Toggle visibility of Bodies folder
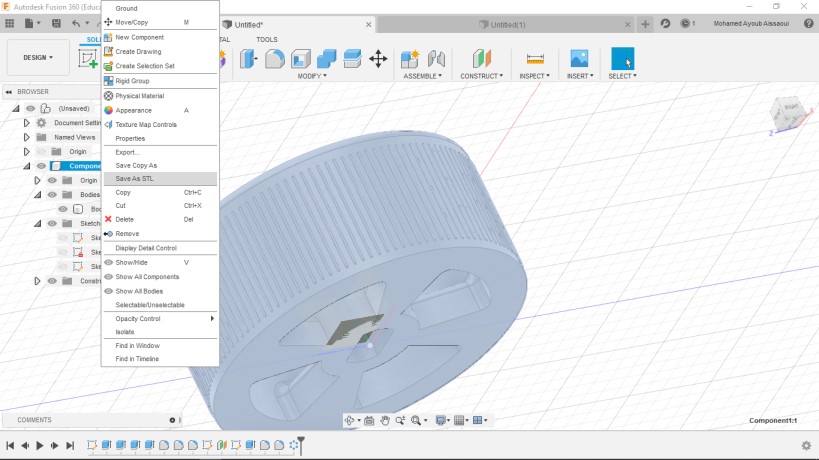Screen dimensions: 819x460 click(52, 195)
